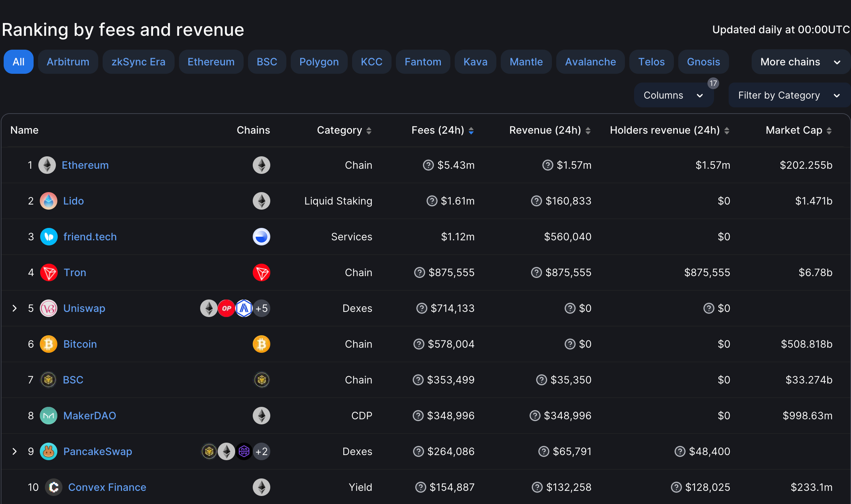Expand the Uniswap row

click(x=15, y=308)
